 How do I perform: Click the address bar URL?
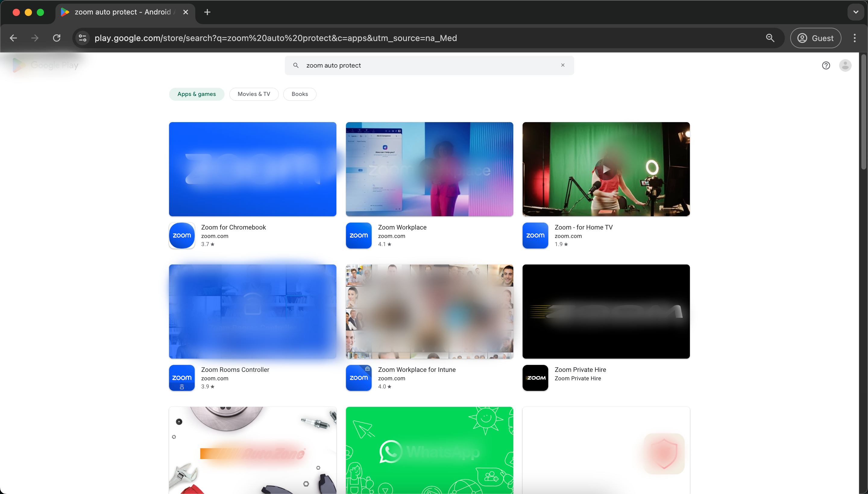(x=276, y=38)
